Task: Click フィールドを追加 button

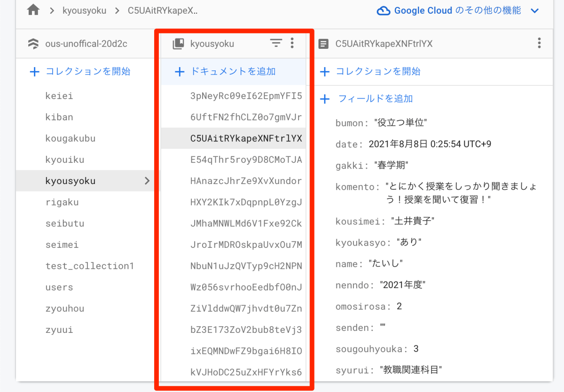Action: click(x=367, y=99)
